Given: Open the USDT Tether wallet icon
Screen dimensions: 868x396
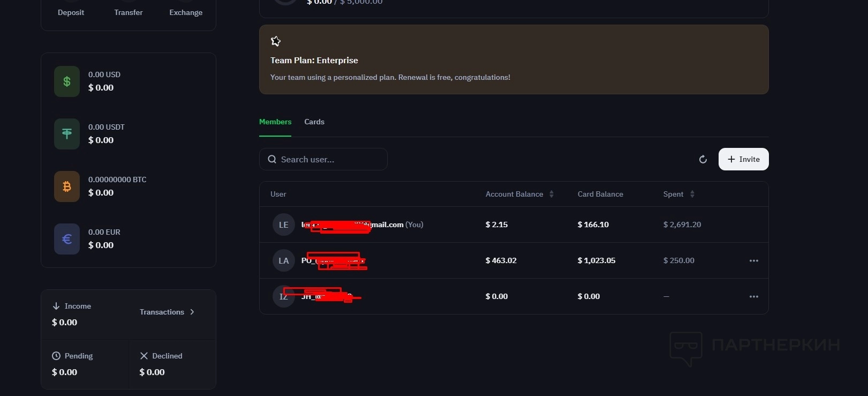Looking at the screenshot, I should coord(67,134).
